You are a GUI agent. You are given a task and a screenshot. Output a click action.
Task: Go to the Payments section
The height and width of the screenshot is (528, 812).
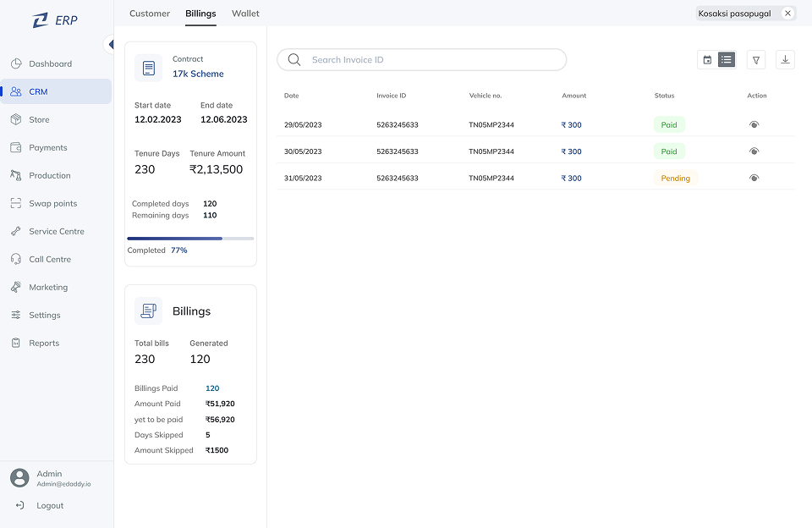coord(47,147)
